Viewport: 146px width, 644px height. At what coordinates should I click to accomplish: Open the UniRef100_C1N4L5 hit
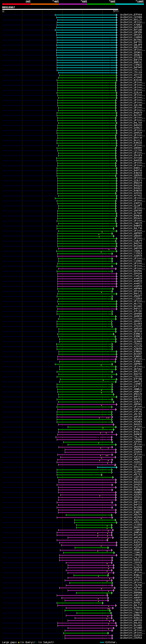tap(131, 552)
